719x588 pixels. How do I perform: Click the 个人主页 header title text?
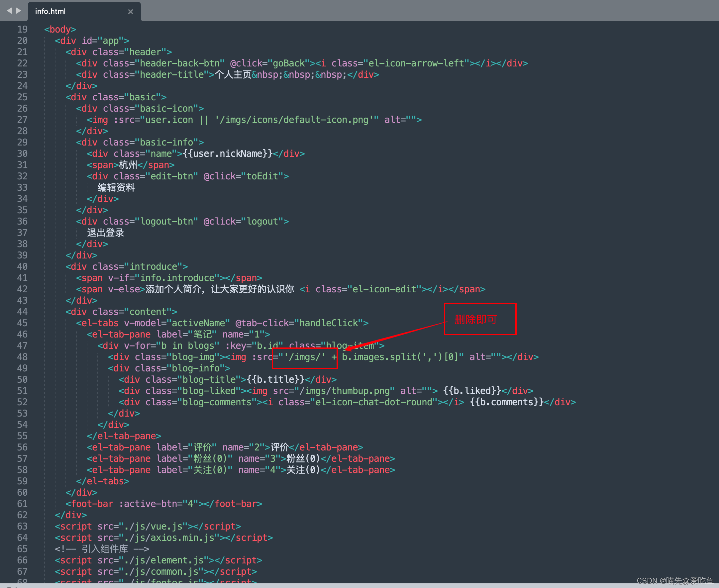(233, 74)
